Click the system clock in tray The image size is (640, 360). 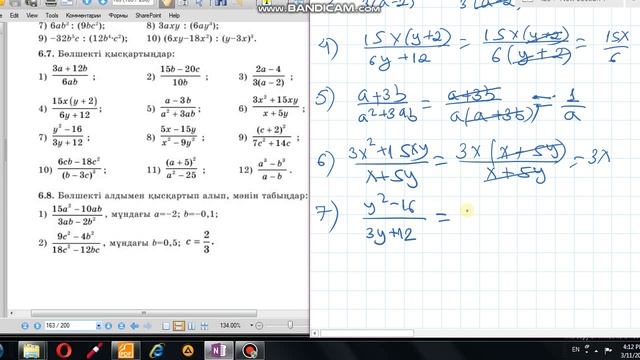(x=631, y=350)
